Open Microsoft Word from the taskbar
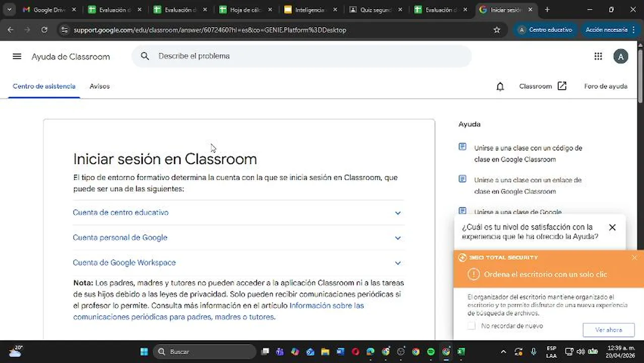Viewport: 644px width, 363px height. tap(340, 351)
